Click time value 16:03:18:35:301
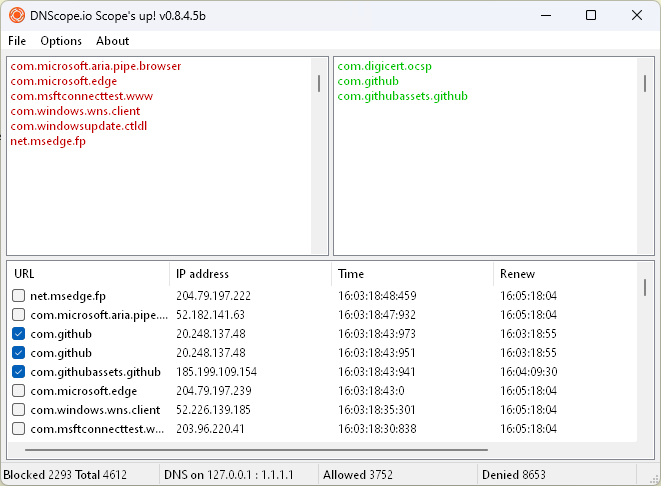Image resolution: width=661 pixels, height=486 pixels. click(x=376, y=409)
